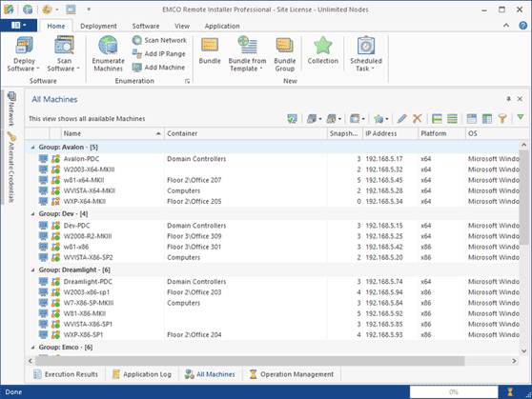The width and height of the screenshot is (532, 399).
Task: Click the column chooser table icon
Action: pos(487,119)
